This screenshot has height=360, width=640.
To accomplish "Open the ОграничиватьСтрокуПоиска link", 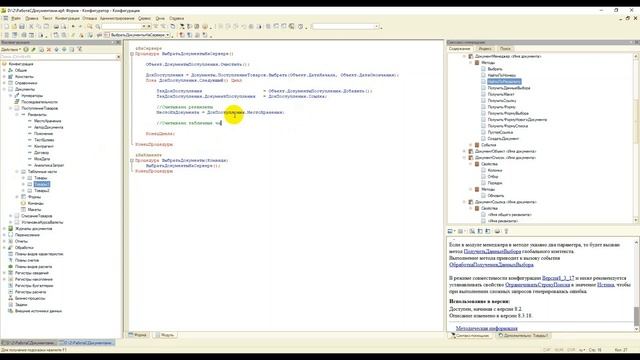I will point(537,285).
